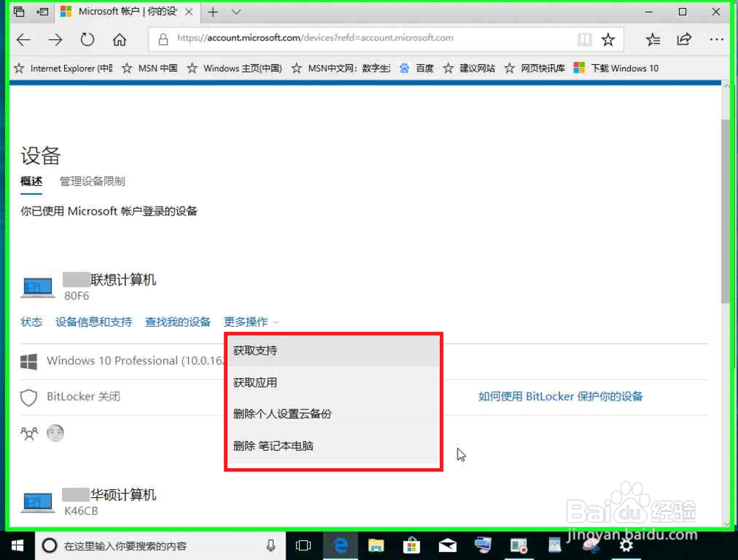Image resolution: width=738 pixels, height=560 pixels.
Task: Open Settings gear on taskbar
Action: pos(626,546)
